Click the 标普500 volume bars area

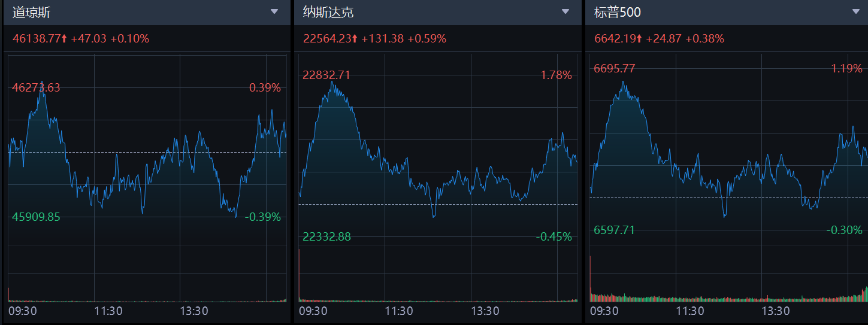click(x=728, y=297)
